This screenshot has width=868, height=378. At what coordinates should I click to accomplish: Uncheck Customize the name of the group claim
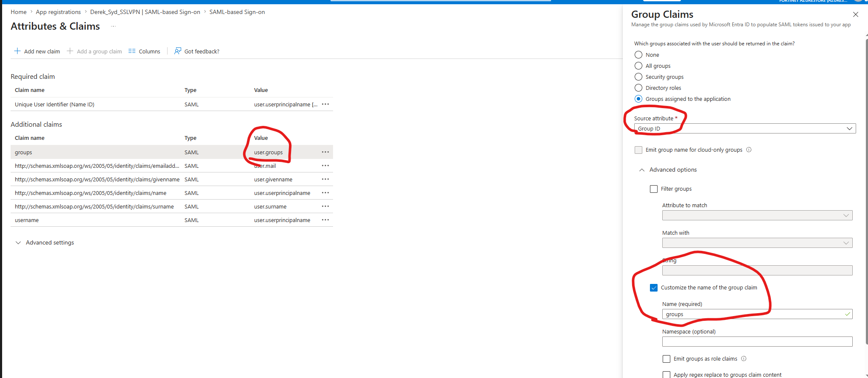click(x=654, y=288)
